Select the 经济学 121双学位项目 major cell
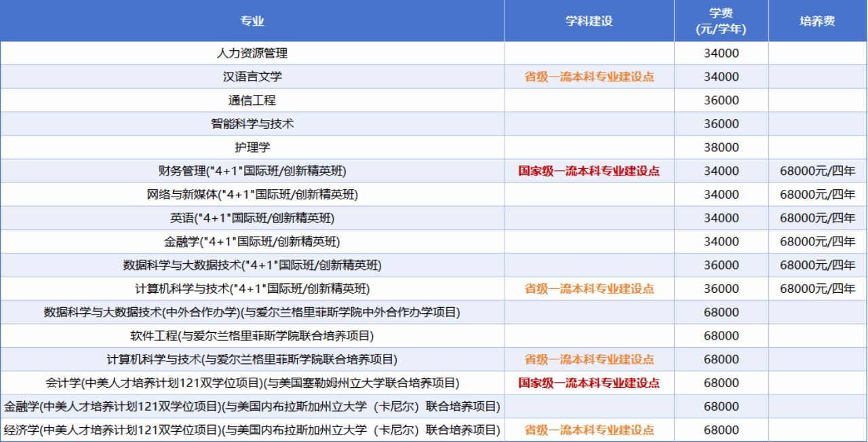This screenshot has width=868, height=442. [252, 430]
